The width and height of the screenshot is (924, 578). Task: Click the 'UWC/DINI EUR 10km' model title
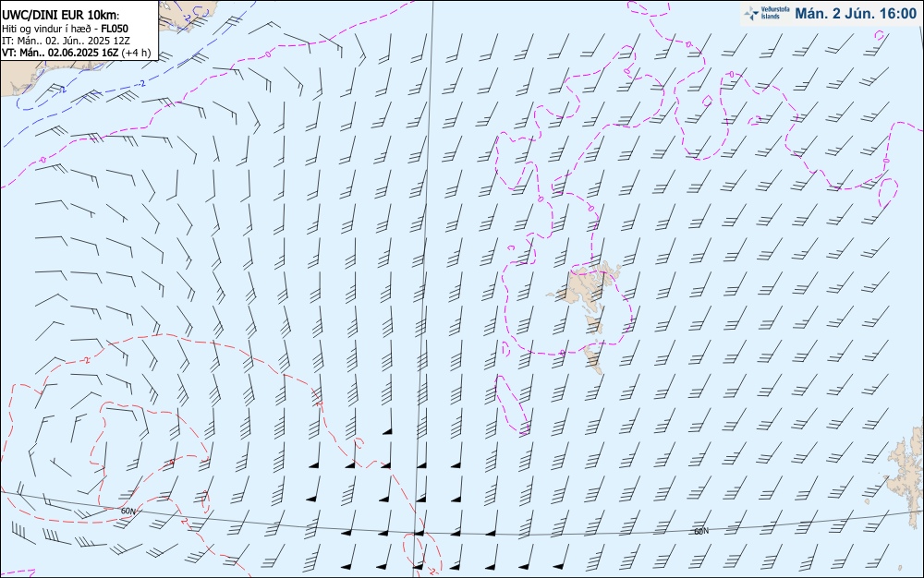[61, 16]
